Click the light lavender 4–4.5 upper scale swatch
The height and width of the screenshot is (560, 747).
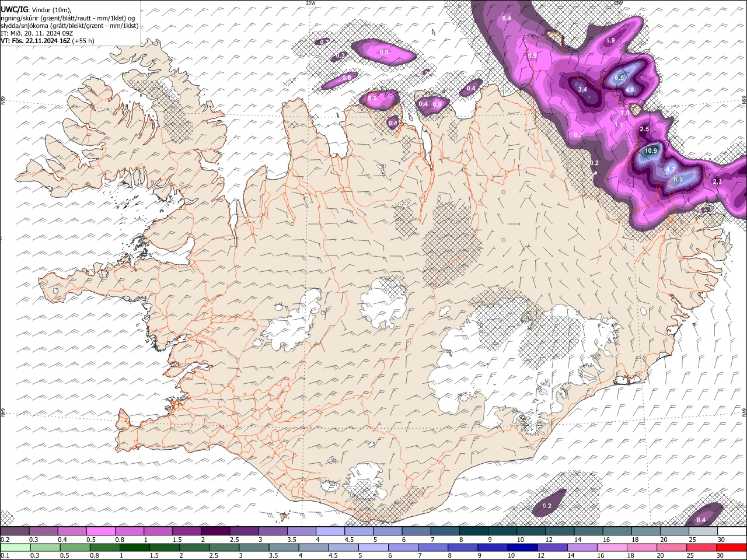pyautogui.click(x=330, y=531)
